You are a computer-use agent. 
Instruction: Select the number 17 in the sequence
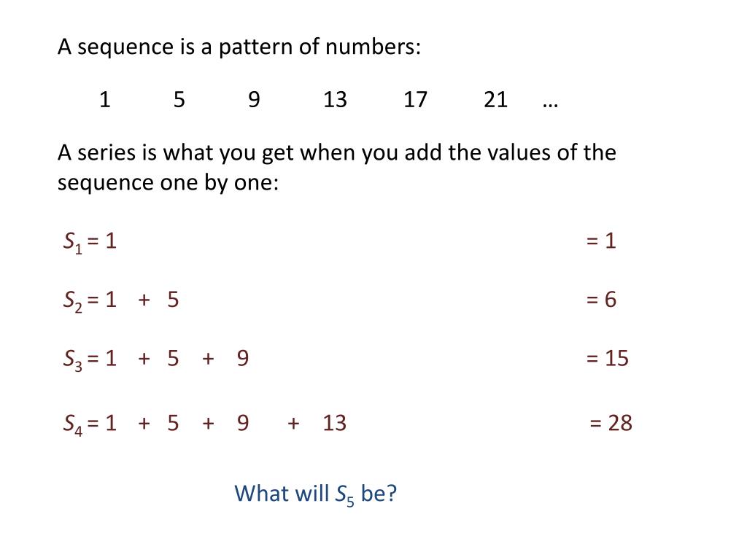[415, 100]
